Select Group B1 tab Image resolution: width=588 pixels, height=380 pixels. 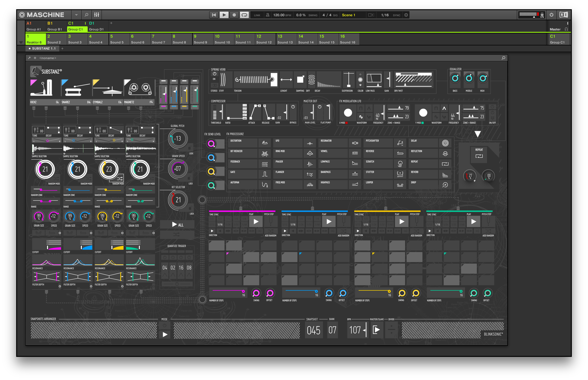pos(56,26)
